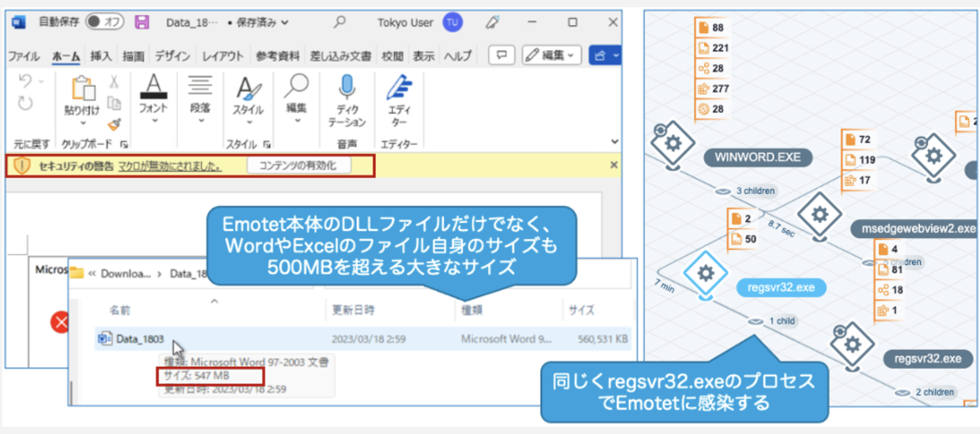Select the Data_1803 file row
Screen dimensions: 980x434
[x=363, y=339]
